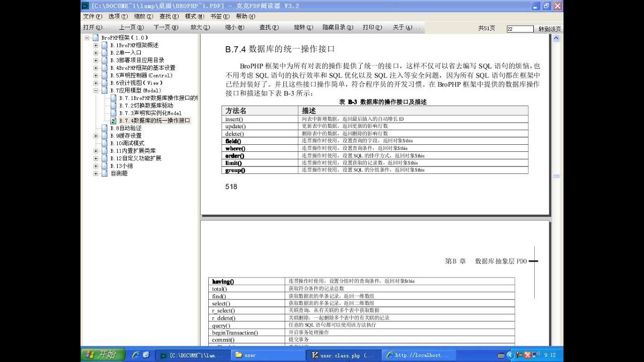Expand the B.9缓存设置 node

pyautogui.click(x=96, y=136)
